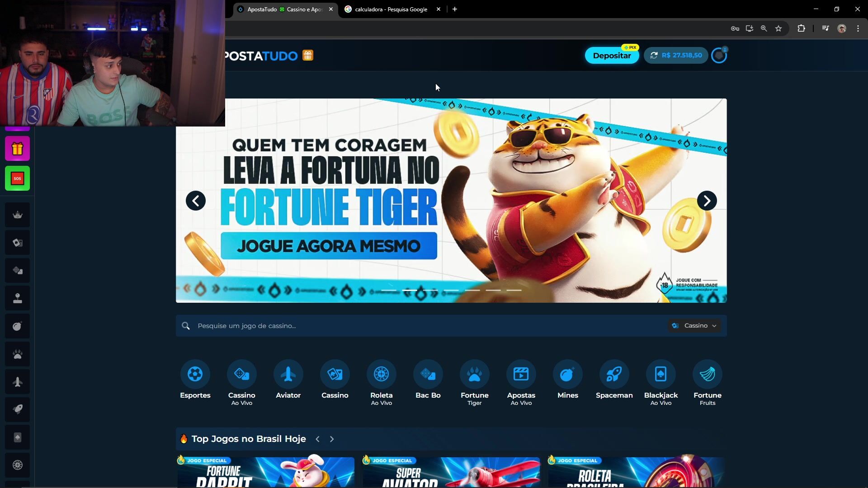
Task: Open the Roleta Brasileira game thumbnail
Action: coord(637,471)
